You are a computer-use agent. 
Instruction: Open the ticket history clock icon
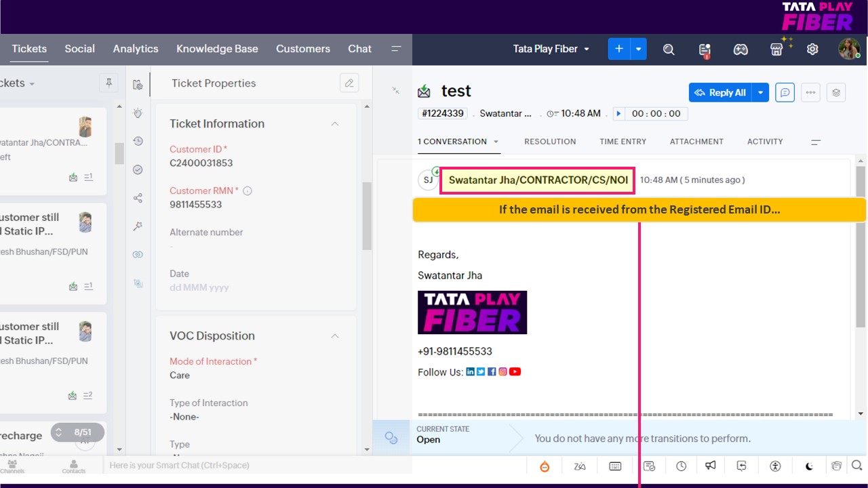[138, 141]
